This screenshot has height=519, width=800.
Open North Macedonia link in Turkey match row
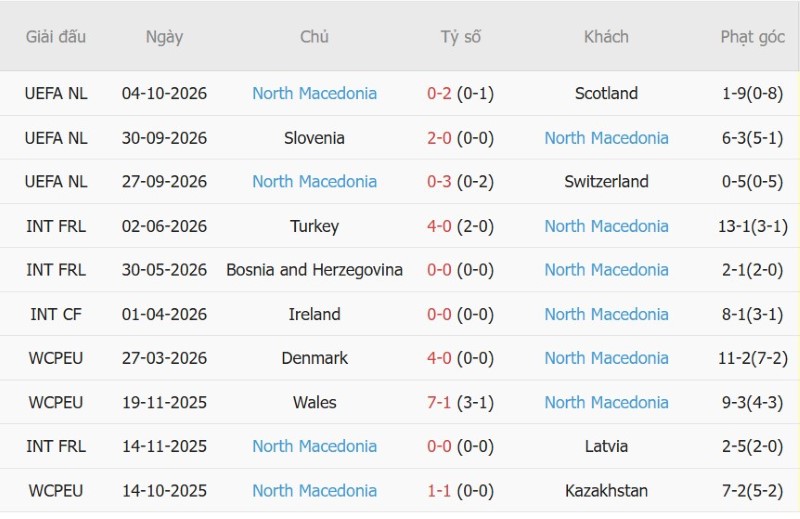pos(606,226)
